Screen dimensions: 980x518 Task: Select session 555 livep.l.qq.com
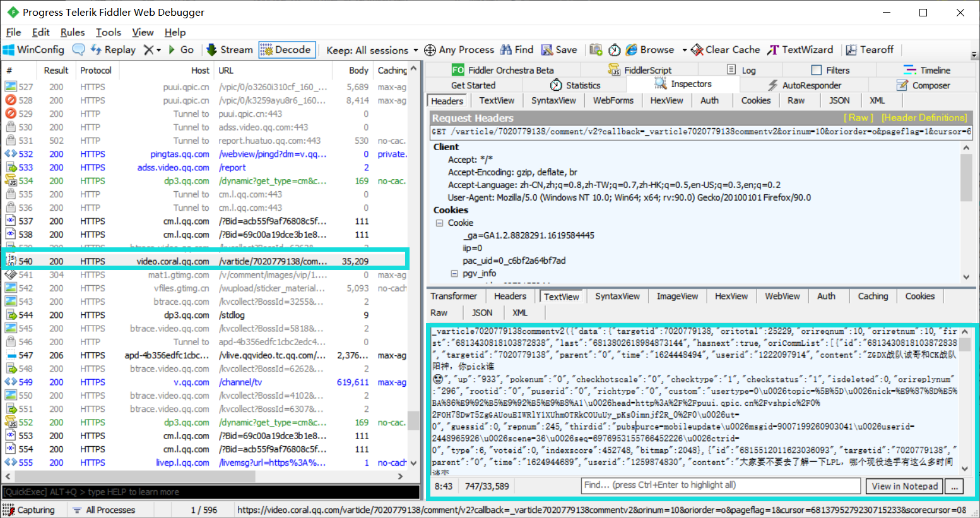tap(205, 462)
